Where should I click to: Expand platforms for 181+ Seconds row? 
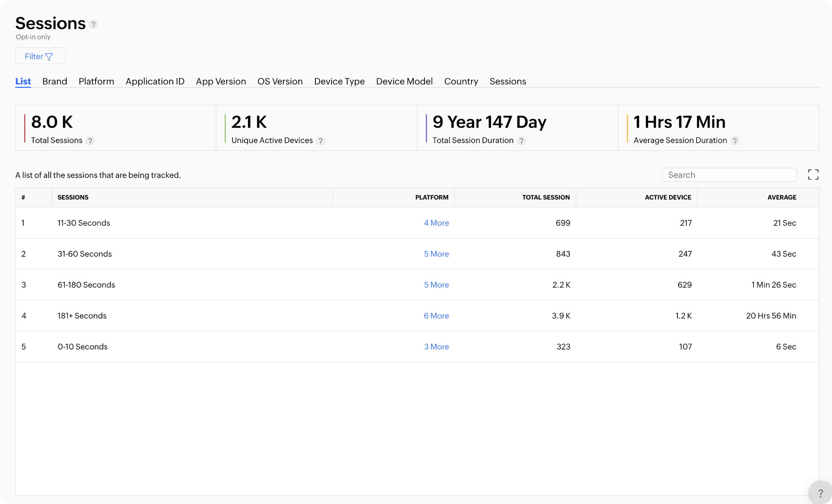(436, 315)
